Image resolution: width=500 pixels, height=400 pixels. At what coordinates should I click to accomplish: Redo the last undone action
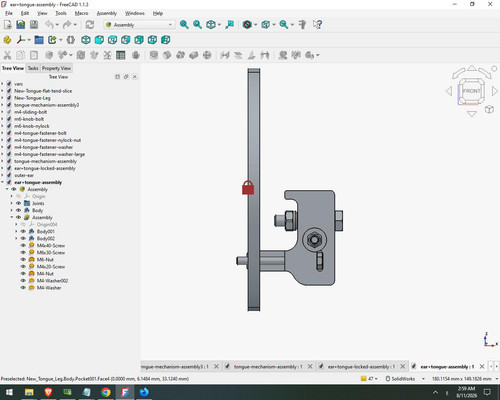[x=67, y=25]
